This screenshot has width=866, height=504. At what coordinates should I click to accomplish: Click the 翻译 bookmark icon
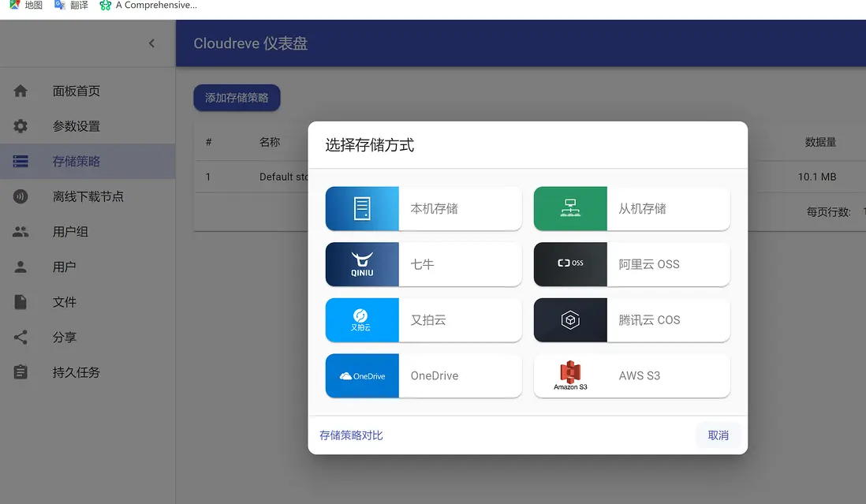(x=60, y=5)
